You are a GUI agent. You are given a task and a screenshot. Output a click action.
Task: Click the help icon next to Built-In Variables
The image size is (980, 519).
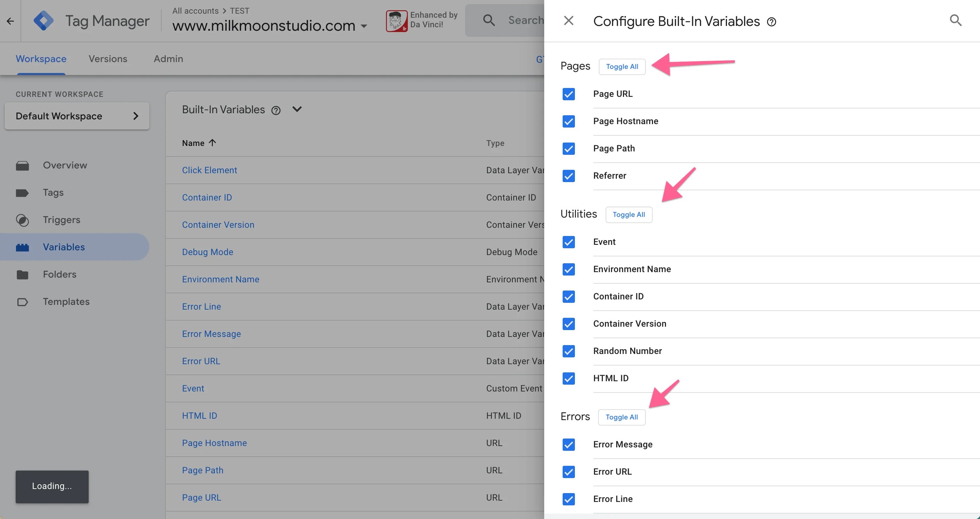(x=276, y=110)
